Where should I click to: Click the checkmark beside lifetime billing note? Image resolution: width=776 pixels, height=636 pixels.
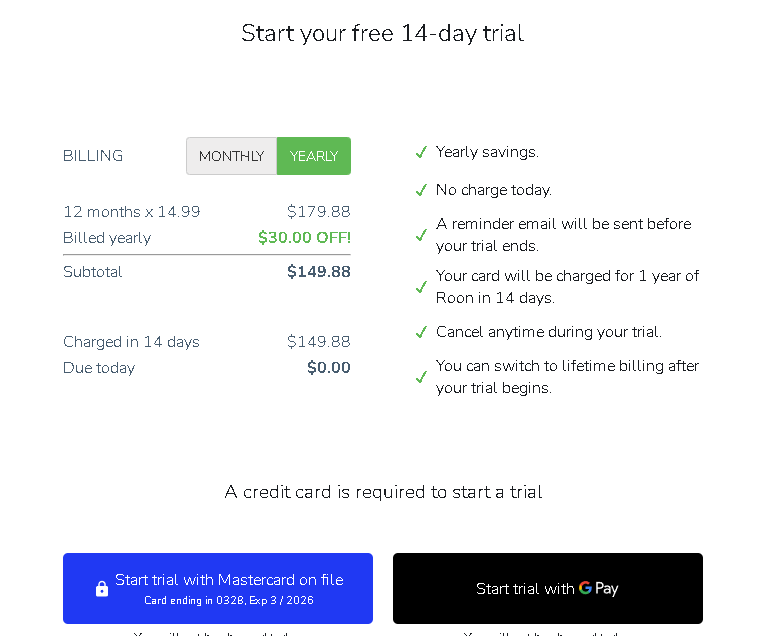click(x=421, y=377)
